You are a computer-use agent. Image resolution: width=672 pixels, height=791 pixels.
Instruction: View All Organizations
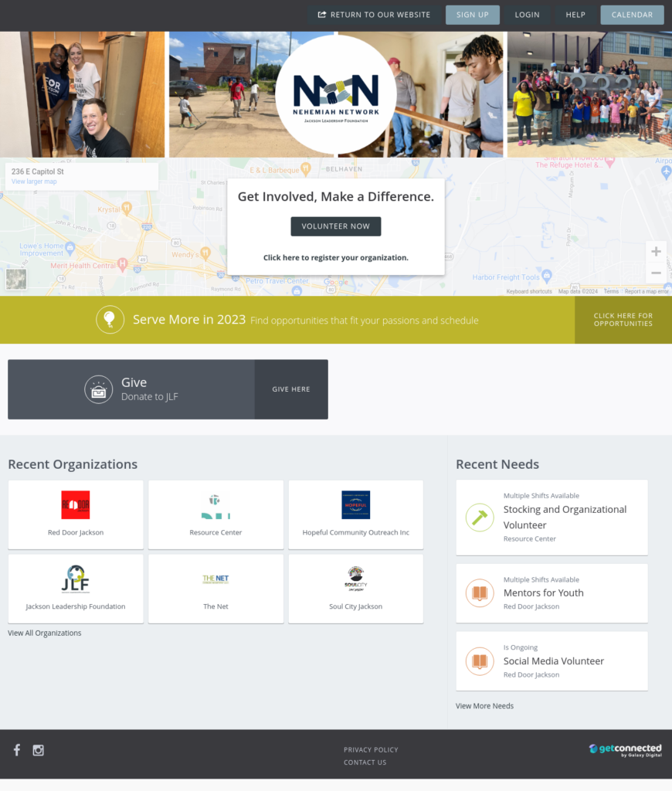tap(44, 633)
